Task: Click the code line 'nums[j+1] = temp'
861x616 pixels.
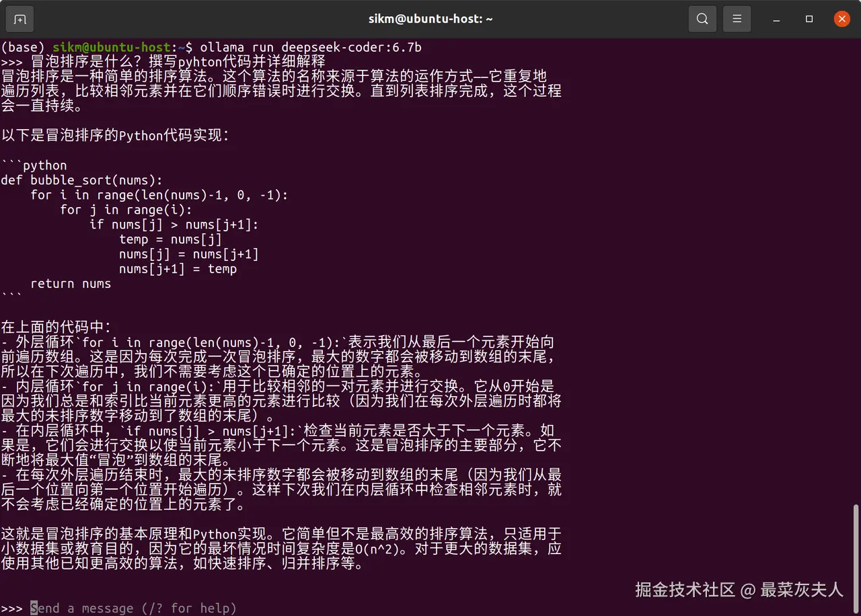Action: 178,269
